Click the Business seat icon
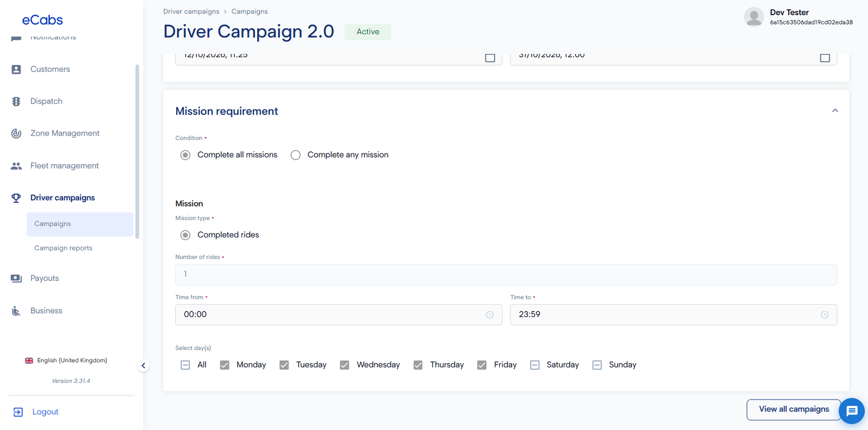 click(x=16, y=311)
